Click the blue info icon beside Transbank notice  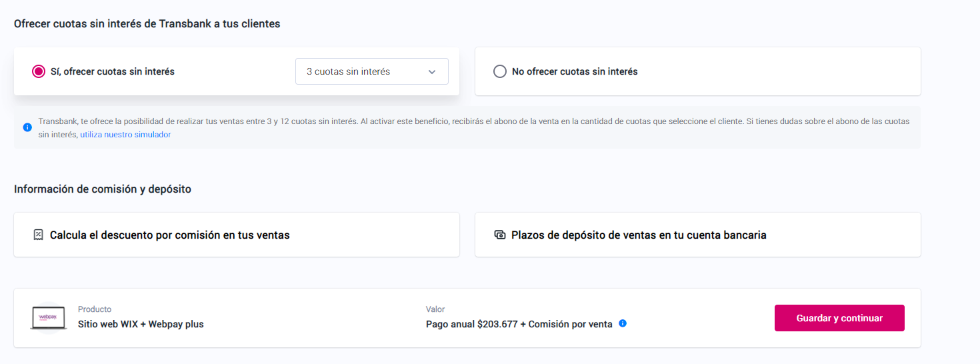(x=27, y=127)
